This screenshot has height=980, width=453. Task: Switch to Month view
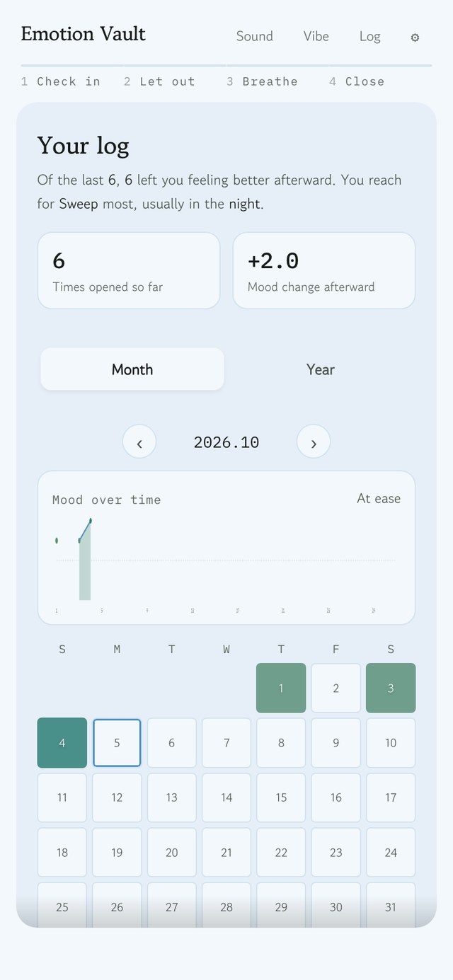pos(132,369)
